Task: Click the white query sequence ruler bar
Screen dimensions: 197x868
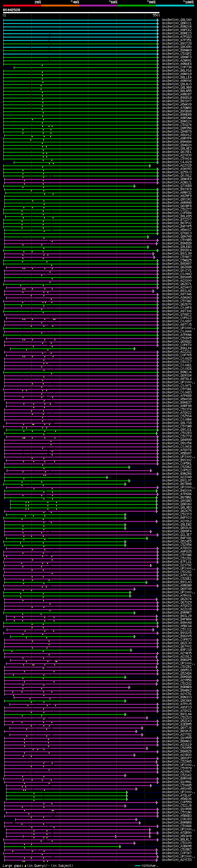Action: (81, 12)
